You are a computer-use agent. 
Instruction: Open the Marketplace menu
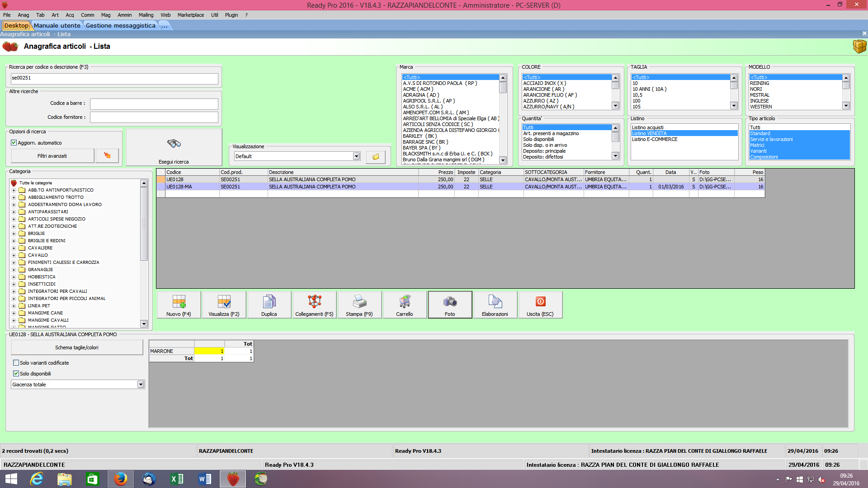(191, 15)
